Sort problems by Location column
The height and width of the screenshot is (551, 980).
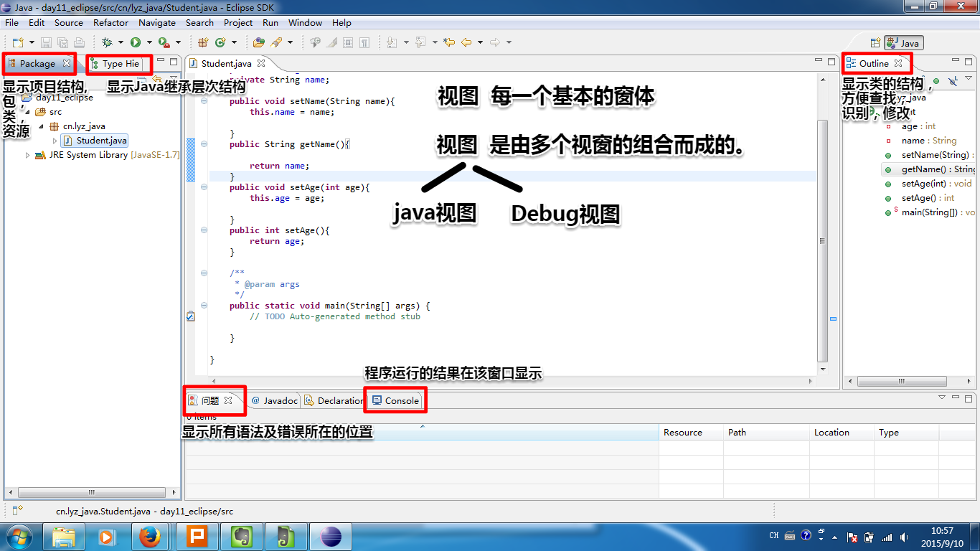[842, 432]
